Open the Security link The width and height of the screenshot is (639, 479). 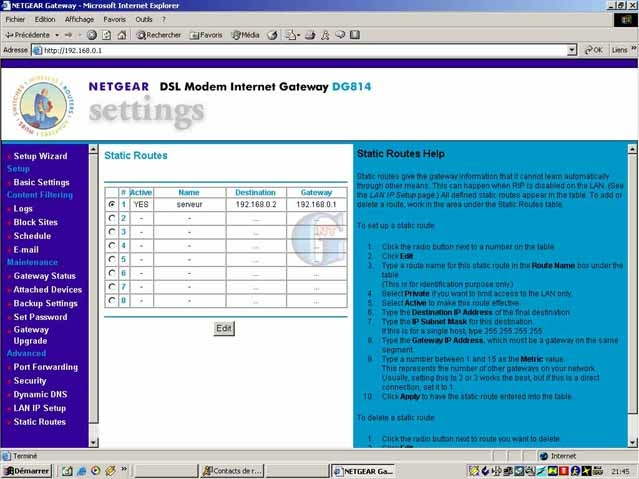[30, 381]
